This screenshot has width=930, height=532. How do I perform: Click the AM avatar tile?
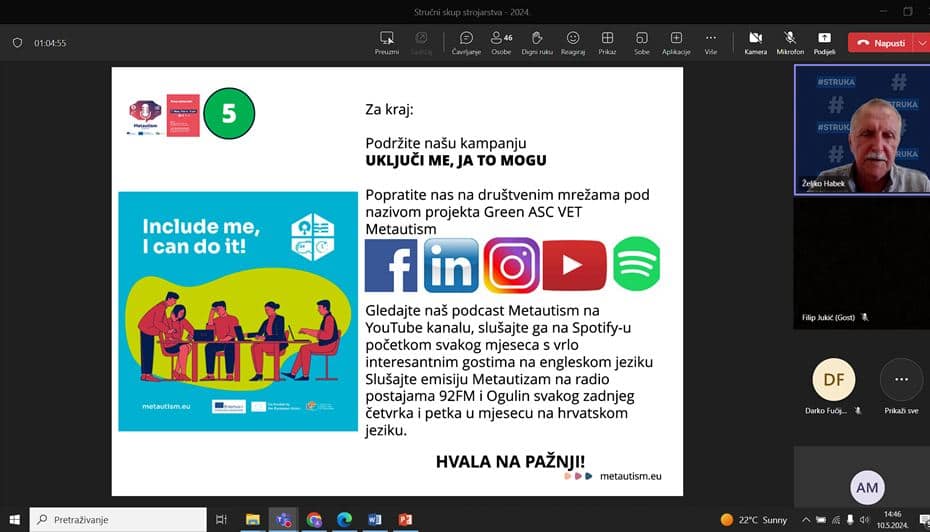coord(867,488)
